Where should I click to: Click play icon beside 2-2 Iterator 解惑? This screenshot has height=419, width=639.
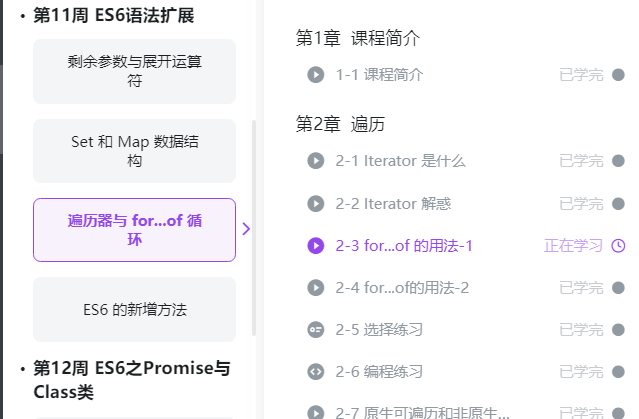click(x=316, y=204)
